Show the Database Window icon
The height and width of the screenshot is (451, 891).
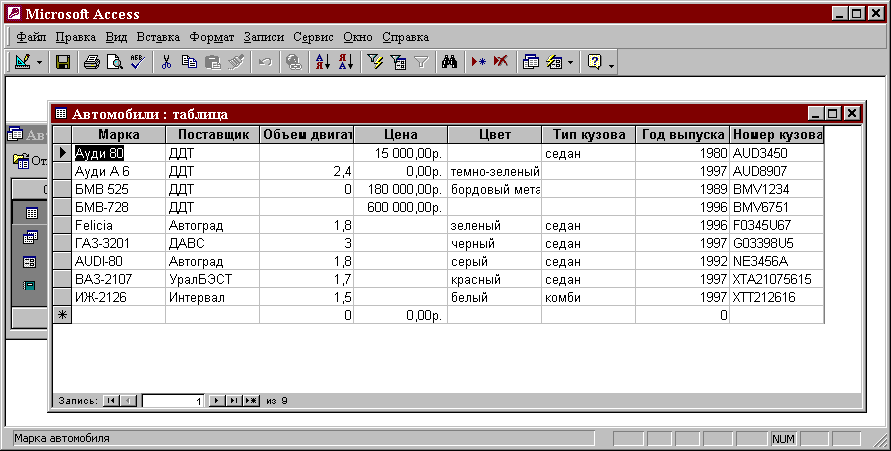click(530, 61)
